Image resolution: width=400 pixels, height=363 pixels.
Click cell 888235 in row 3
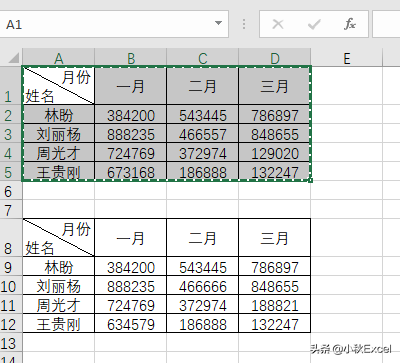[131, 133]
